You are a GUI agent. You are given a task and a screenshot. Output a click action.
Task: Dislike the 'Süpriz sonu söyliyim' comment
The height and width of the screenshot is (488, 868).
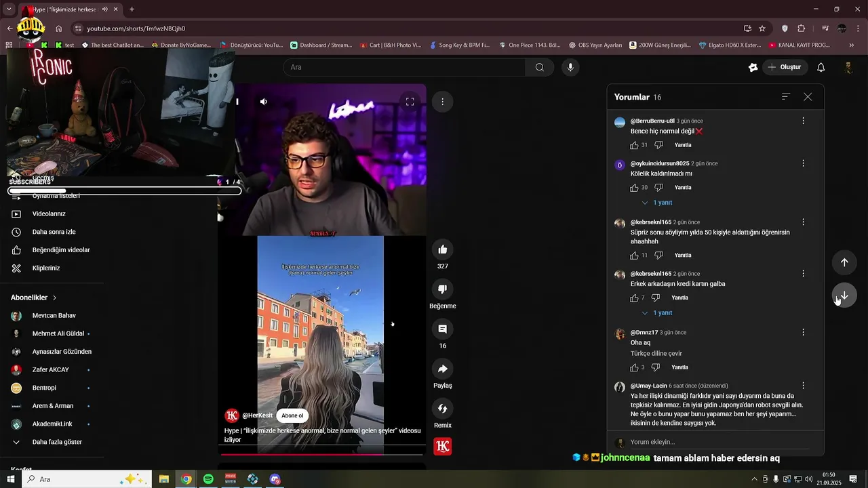pos(658,256)
